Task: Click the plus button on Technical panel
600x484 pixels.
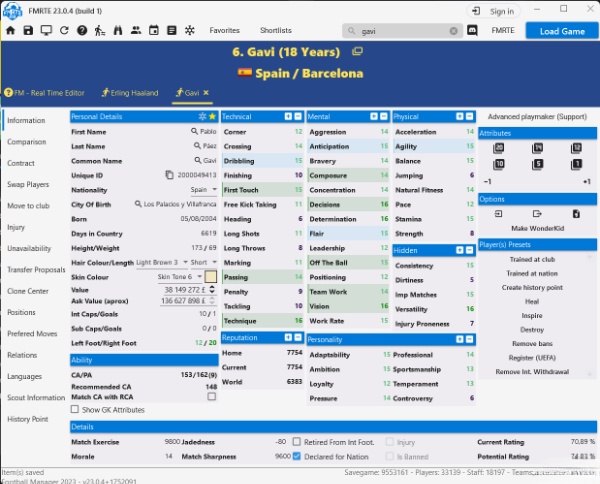Action: 288,116
